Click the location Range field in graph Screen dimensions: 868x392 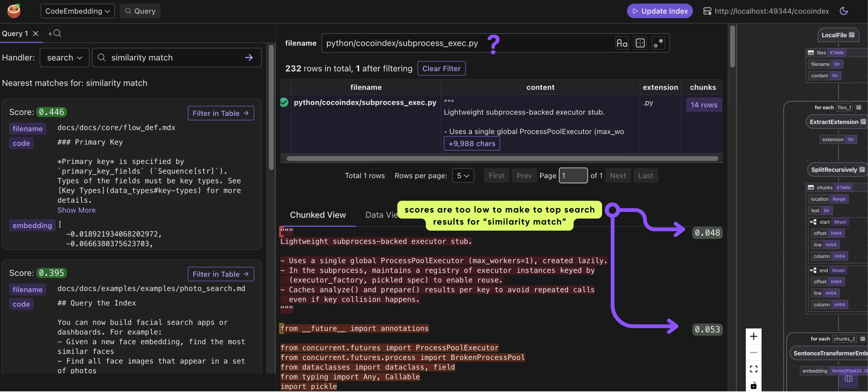pos(828,199)
